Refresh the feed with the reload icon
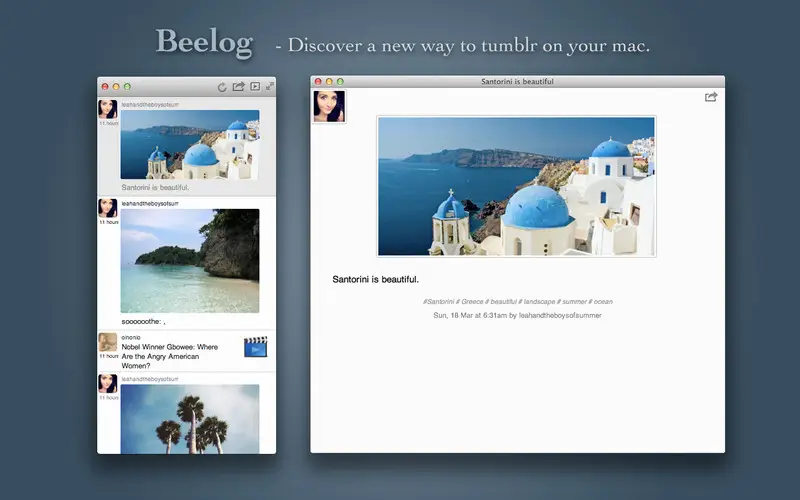800x500 pixels. (x=222, y=87)
